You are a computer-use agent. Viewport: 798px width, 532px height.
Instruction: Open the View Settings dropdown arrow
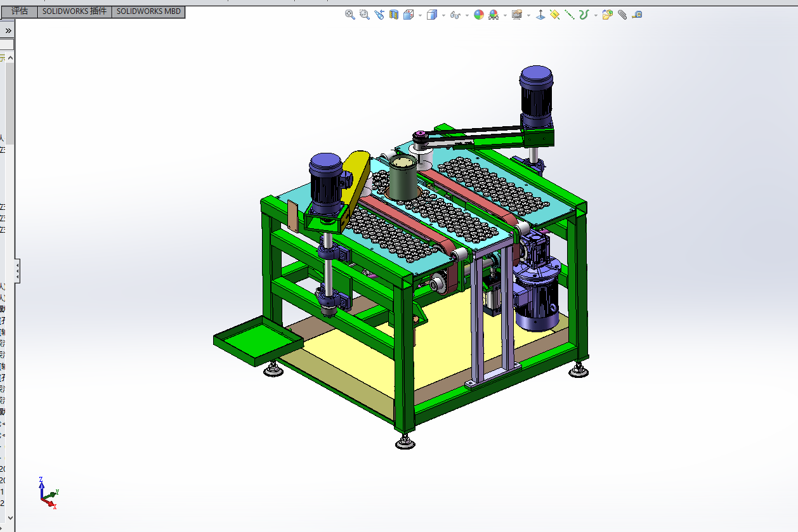tap(528, 15)
